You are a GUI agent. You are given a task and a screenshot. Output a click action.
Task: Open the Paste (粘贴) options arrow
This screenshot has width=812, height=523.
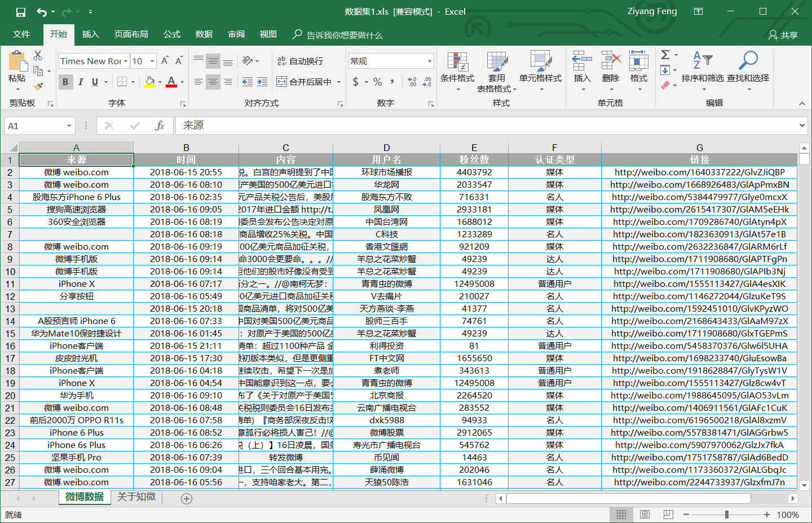[x=17, y=89]
